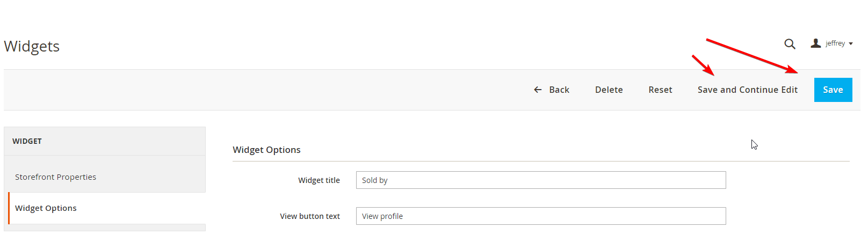
Task: Click the shorter red arrow annotation
Action: click(703, 65)
